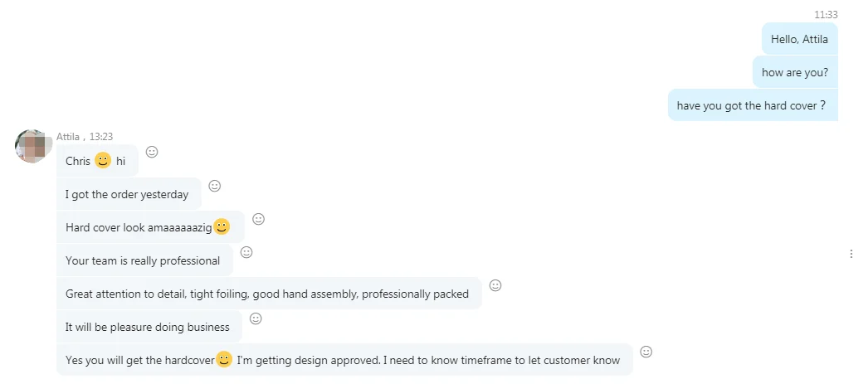Screen dimensions: 868x384
Task: Select the "Hello, Attila" sent message bubble
Action: 799,39
